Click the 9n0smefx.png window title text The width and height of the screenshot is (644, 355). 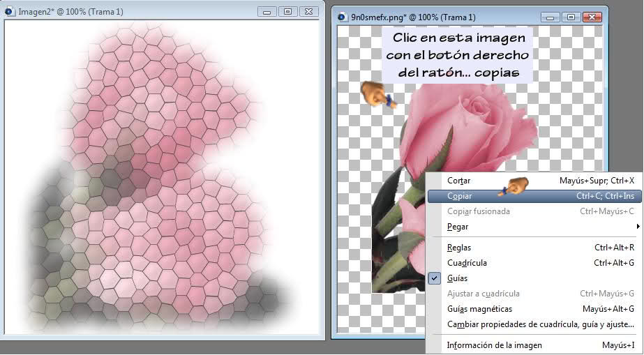(413, 17)
